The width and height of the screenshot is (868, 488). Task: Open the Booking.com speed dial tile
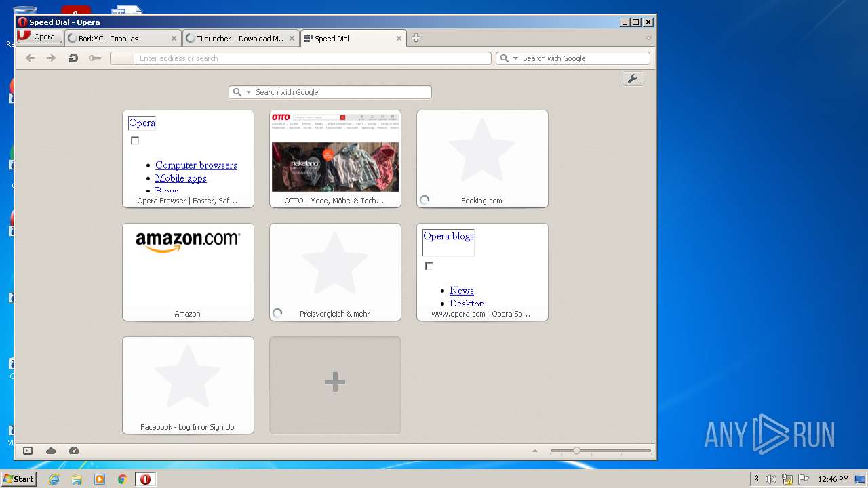click(482, 159)
